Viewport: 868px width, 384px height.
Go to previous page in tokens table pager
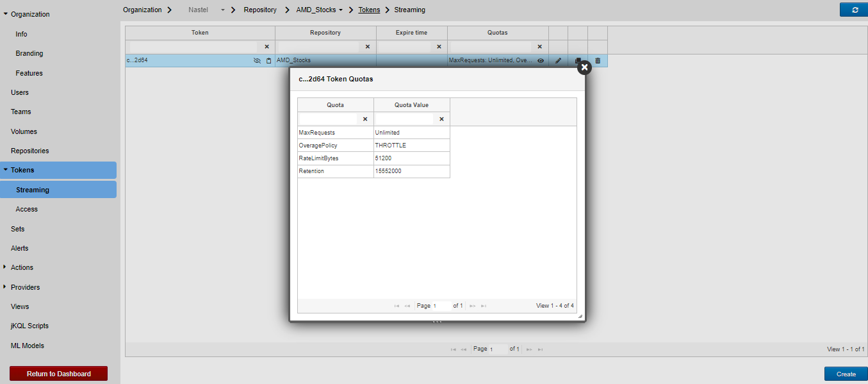[464, 349]
